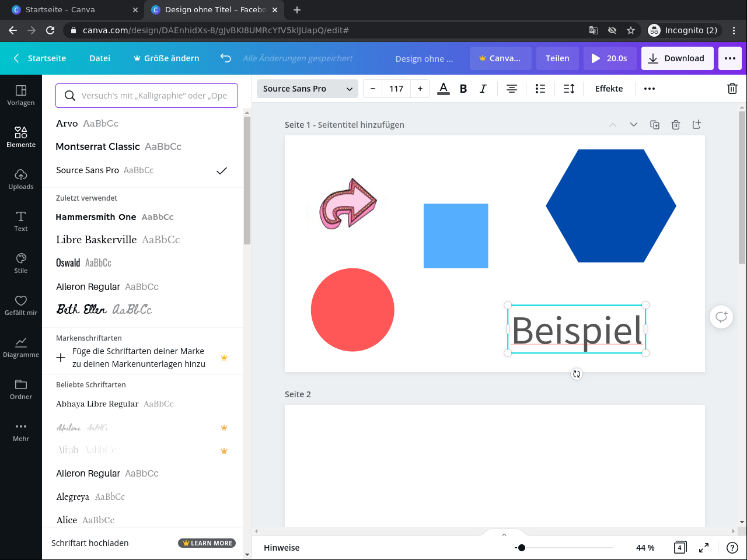Image resolution: width=747 pixels, height=560 pixels.
Task: Click the design title field
Action: 424,58
